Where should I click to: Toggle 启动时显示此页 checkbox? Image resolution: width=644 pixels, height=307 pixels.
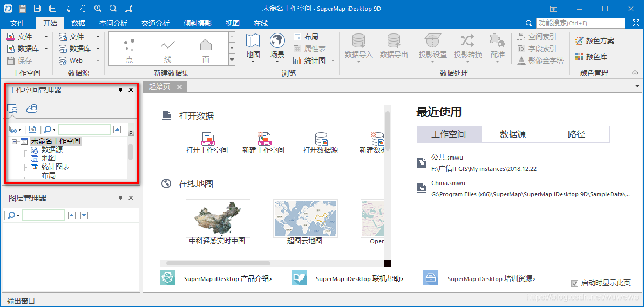point(574,283)
